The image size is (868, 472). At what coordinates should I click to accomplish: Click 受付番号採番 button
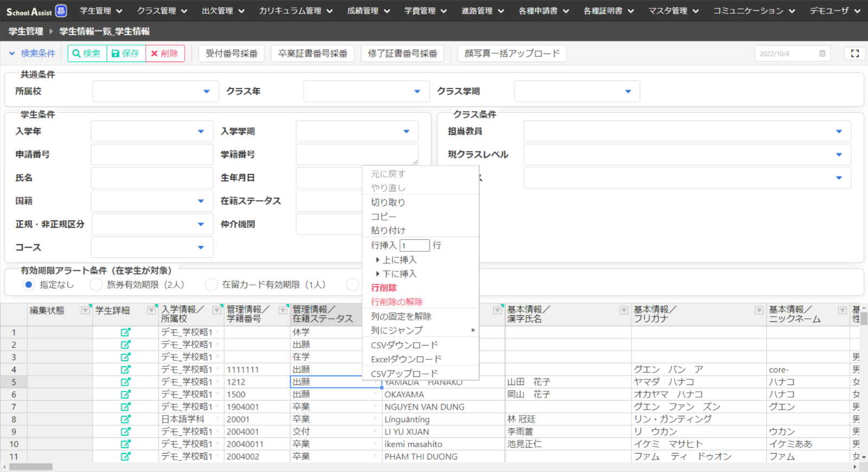(232, 53)
